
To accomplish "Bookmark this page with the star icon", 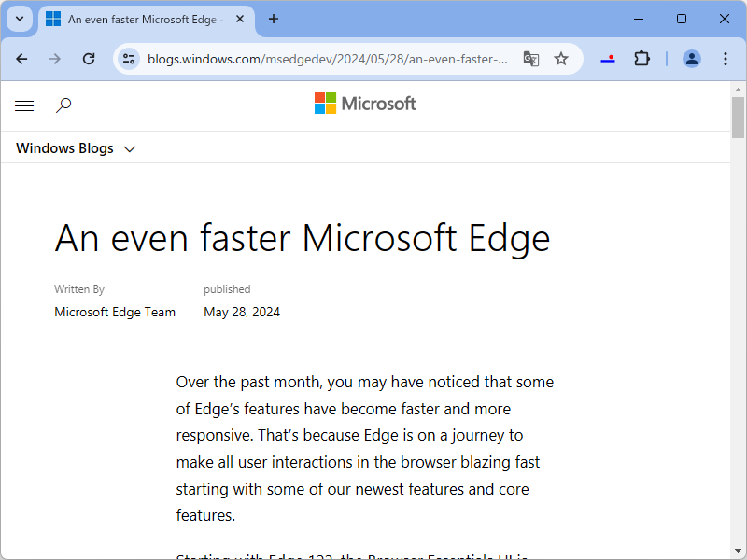I will 561,58.
